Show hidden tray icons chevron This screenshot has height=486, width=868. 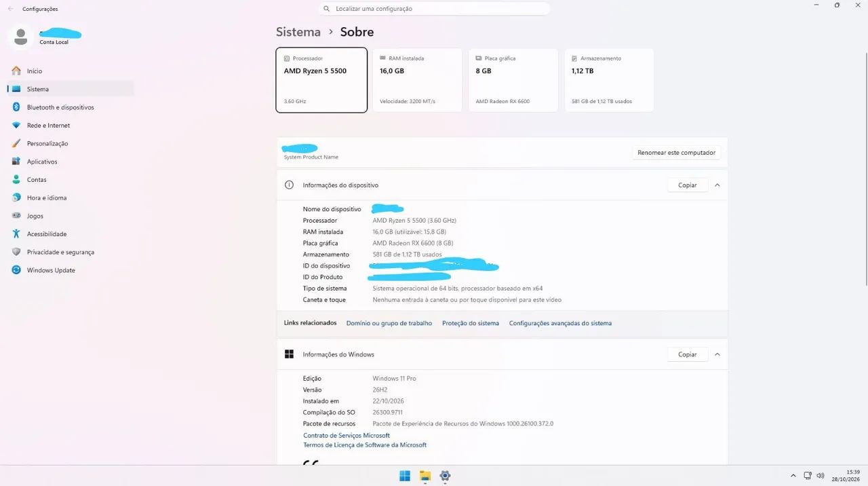click(x=793, y=476)
